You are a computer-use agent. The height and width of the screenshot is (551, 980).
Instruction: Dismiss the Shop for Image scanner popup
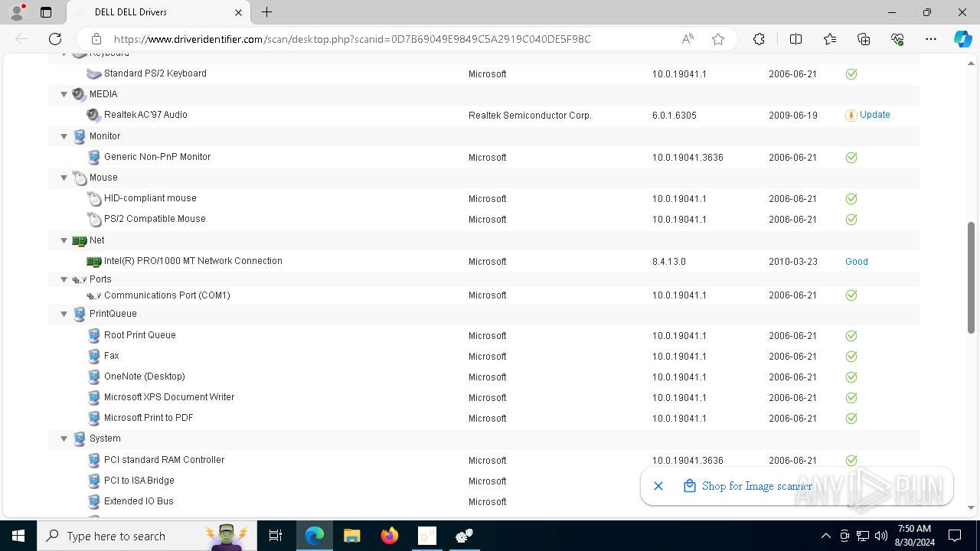[658, 486]
